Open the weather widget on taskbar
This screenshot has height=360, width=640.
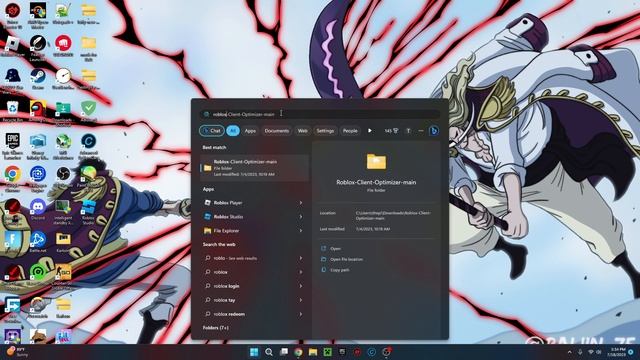[x=18, y=352]
